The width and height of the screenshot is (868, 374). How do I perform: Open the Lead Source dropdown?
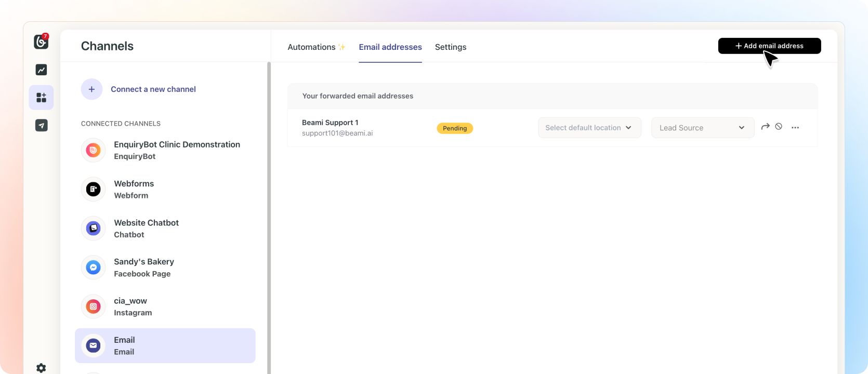(x=703, y=128)
